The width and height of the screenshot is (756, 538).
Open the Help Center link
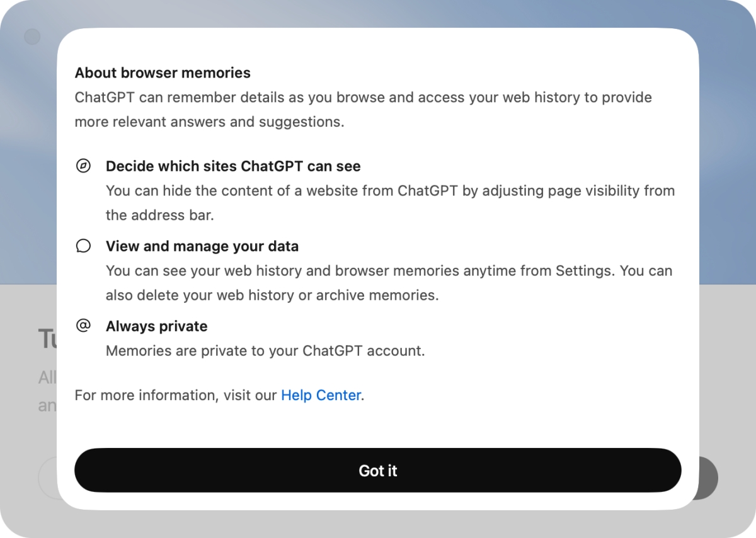point(321,395)
